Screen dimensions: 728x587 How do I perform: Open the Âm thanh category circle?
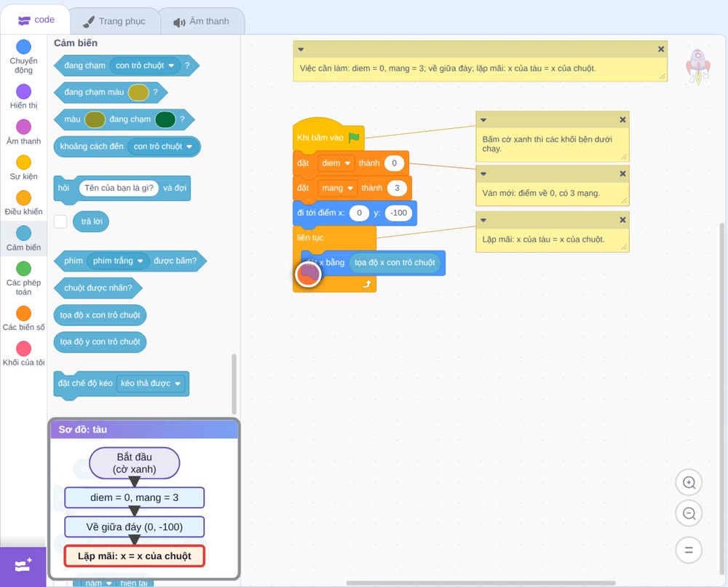pos(23,127)
